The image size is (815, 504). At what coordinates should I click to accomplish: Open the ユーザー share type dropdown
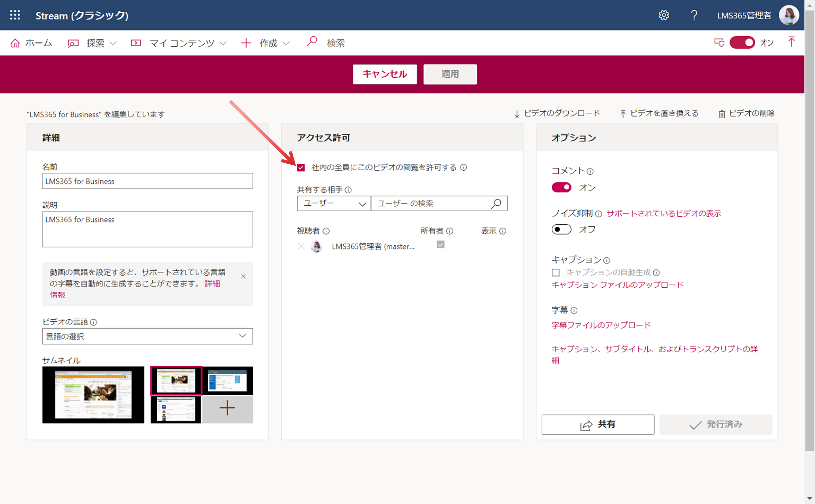[334, 203]
